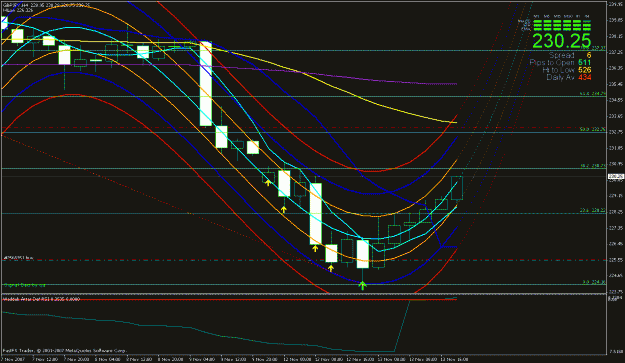
Task: Click the 61.8 Fibonacci level label
Action: [x=593, y=94]
